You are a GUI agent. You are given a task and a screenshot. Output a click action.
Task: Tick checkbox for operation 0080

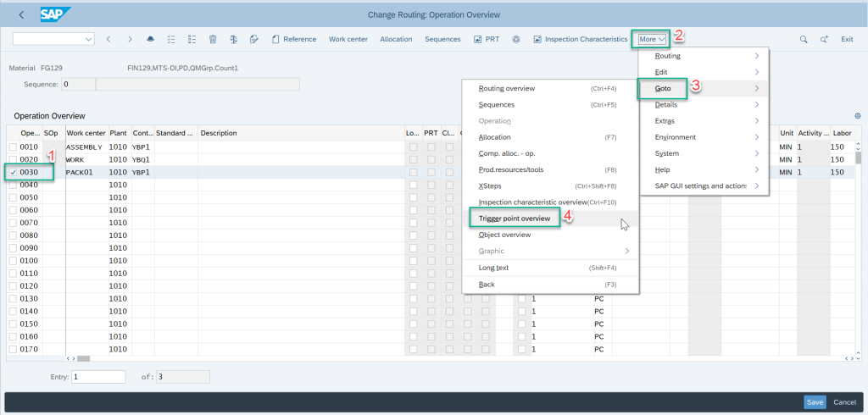tap(13, 235)
